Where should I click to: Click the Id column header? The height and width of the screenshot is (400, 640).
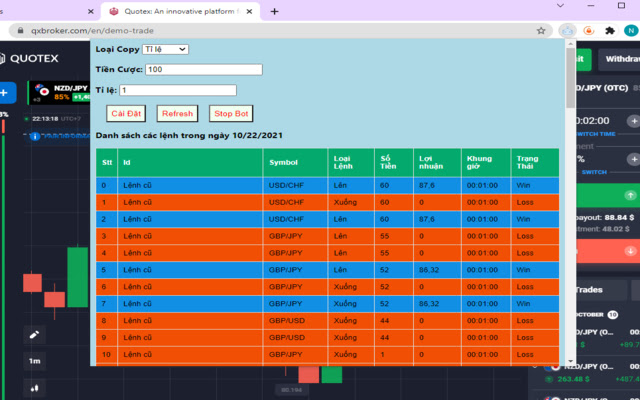(190, 162)
